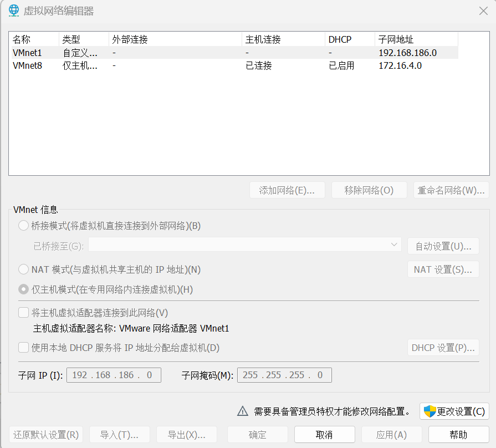Click 需要具备管理员特权 warning text
The width and height of the screenshot is (496, 448).
tap(332, 411)
